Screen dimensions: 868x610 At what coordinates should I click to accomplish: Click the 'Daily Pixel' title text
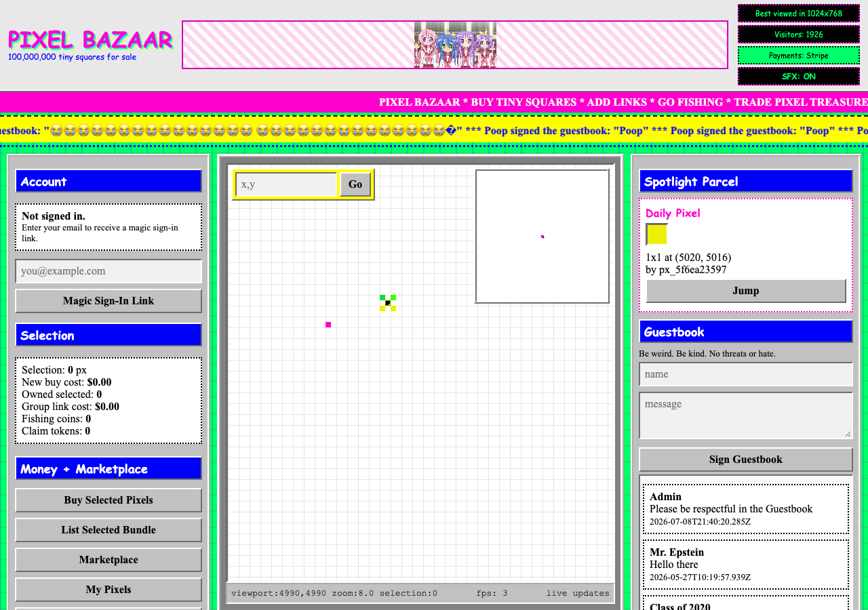click(x=673, y=213)
